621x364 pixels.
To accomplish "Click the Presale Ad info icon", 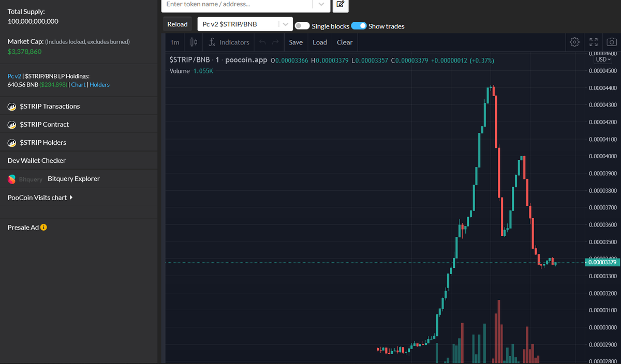I will pyautogui.click(x=44, y=228).
